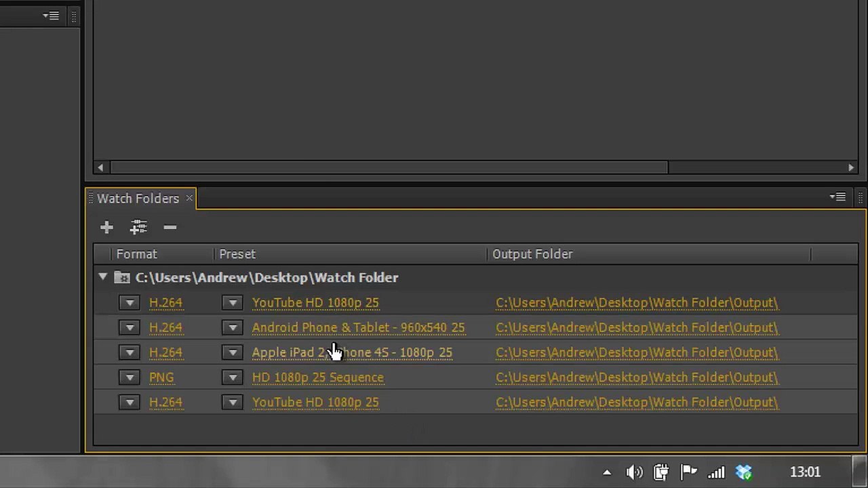Open format dropdown for last H.264 row
Image resolution: width=868 pixels, height=488 pixels.
[x=130, y=403]
